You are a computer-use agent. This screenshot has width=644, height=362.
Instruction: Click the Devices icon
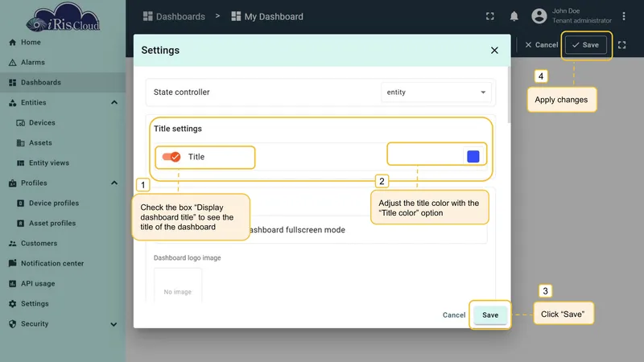(x=21, y=123)
